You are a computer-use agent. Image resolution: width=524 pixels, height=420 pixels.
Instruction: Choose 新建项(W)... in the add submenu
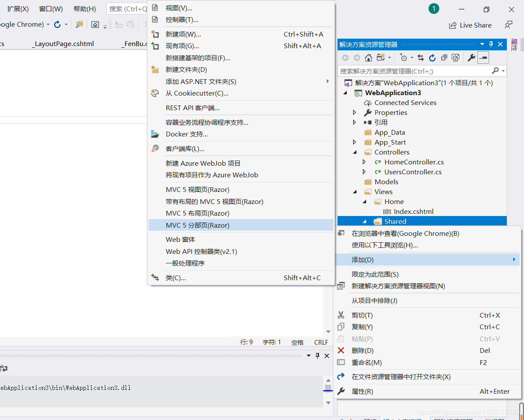241,34
